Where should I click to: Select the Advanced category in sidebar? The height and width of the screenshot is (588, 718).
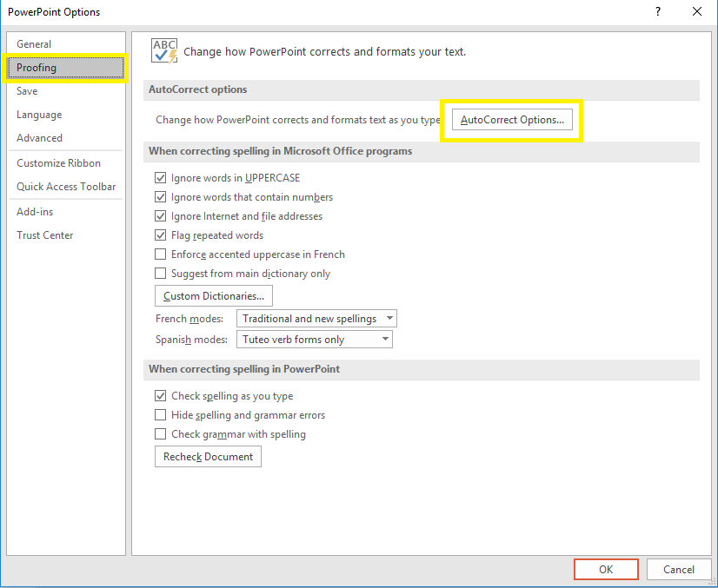(x=39, y=137)
